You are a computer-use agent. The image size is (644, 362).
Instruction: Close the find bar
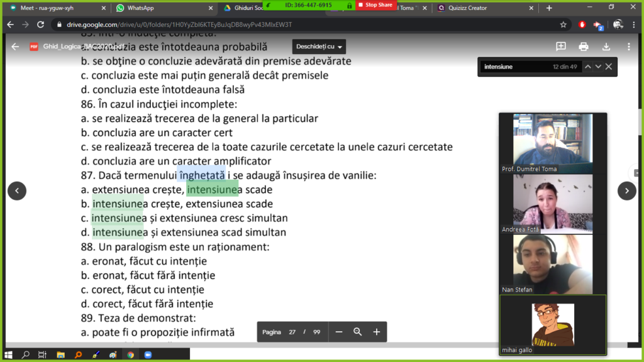[609, 67]
